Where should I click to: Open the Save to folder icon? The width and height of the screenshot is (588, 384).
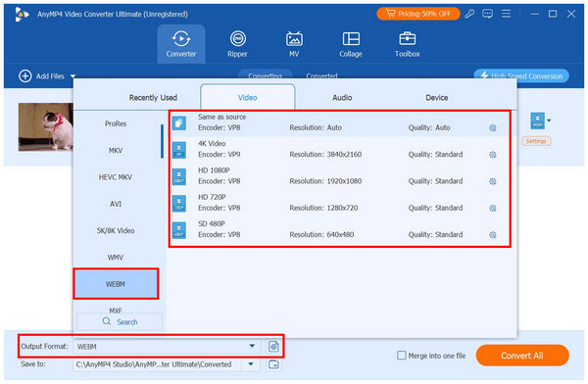(x=273, y=364)
